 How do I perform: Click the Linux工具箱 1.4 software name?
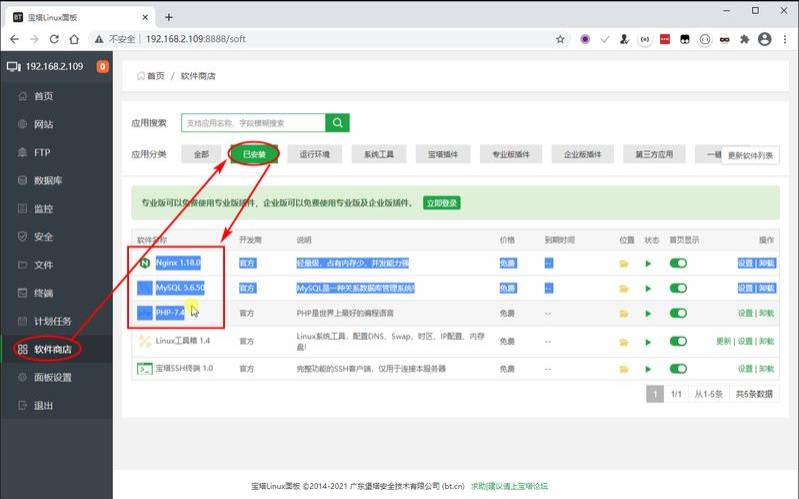(x=182, y=340)
